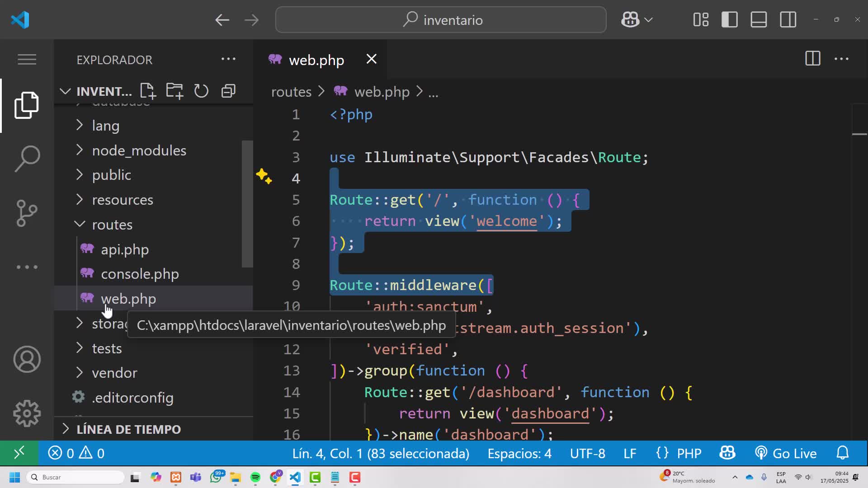Open the remote window indicator

point(19,453)
